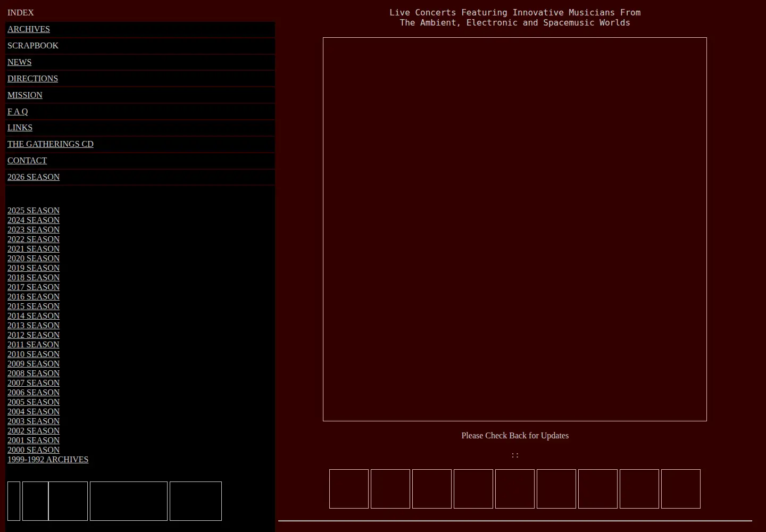Open the 2000 SEASON archive
This screenshot has height=532, width=766.
click(x=34, y=450)
